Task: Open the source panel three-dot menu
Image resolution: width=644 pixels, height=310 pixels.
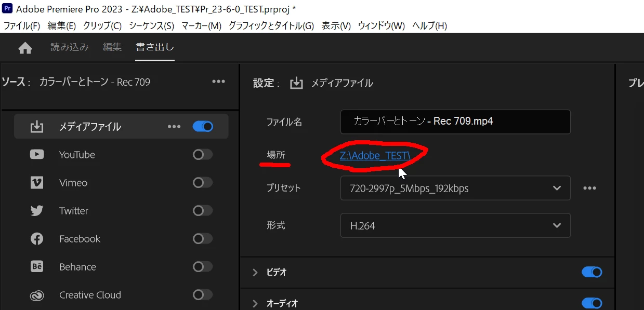Action: coord(218,82)
